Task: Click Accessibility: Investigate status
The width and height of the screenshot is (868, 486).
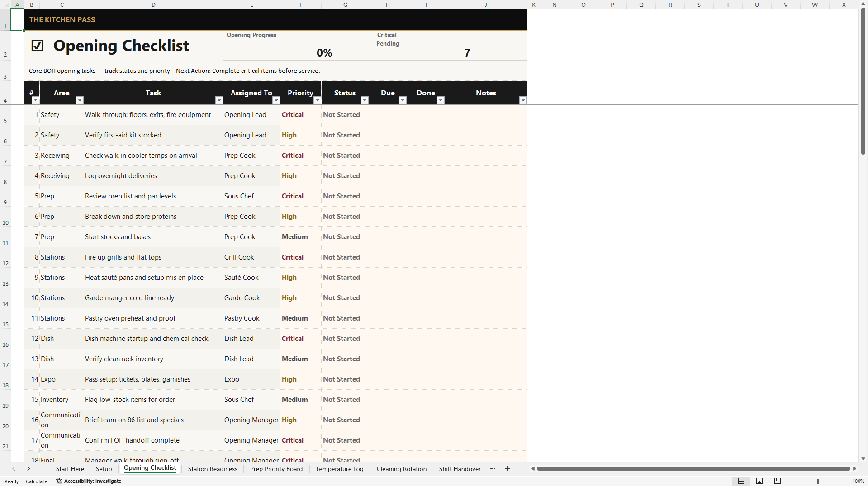Action: tap(89, 481)
